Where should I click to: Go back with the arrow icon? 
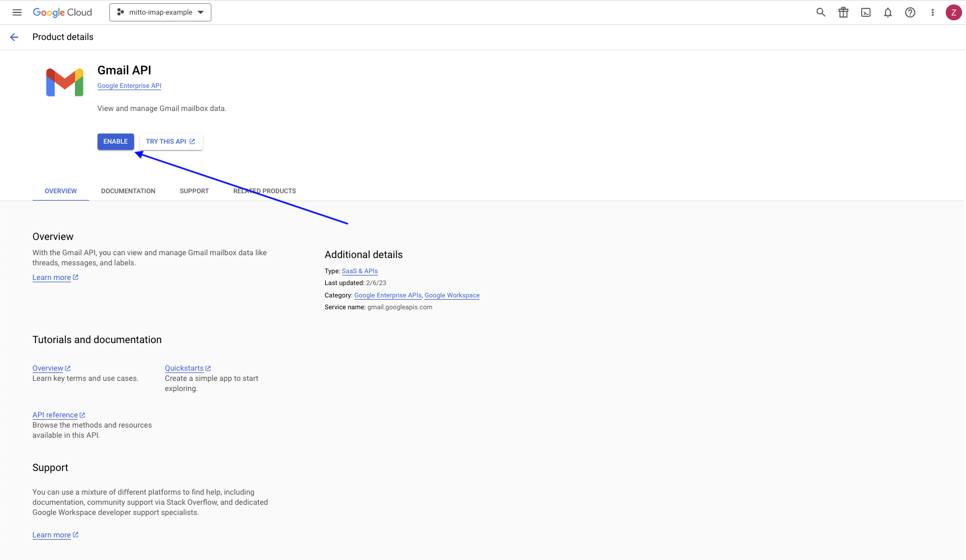[14, 37]
